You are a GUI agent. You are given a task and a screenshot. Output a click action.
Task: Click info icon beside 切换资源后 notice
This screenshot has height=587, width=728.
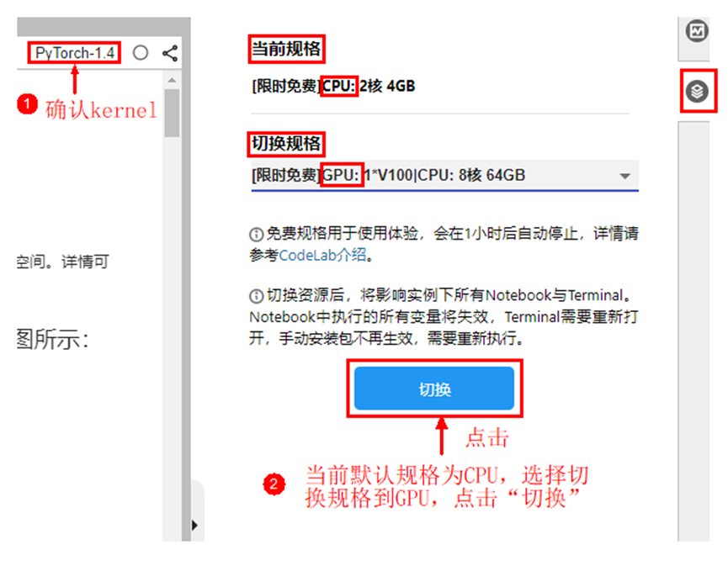pos(257,295)
